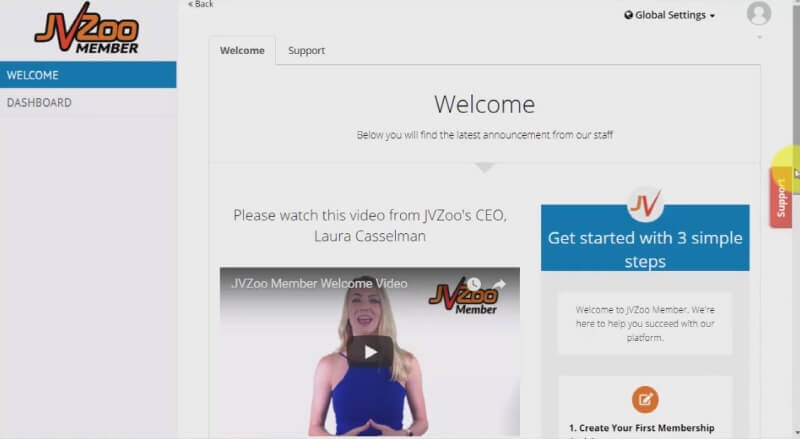Select the Welcome tab
Viewport: 800px width, 439px height.
click(x=242, y=51)
